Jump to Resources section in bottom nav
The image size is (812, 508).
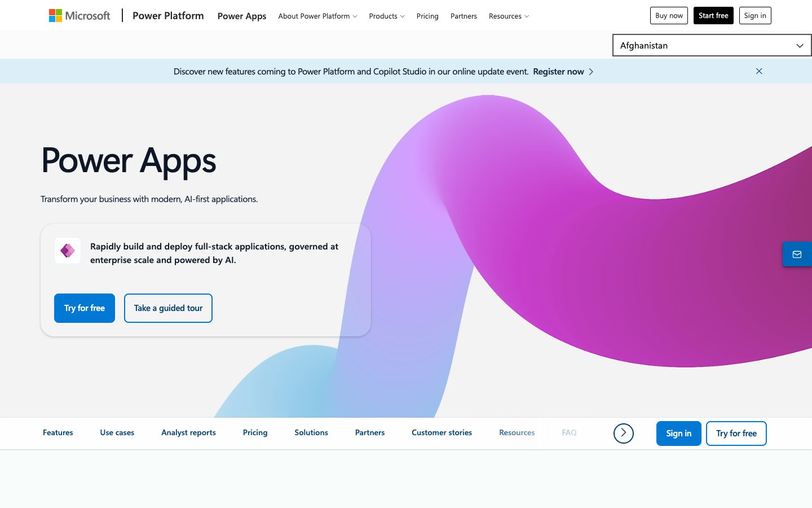[x=517, y=433]
